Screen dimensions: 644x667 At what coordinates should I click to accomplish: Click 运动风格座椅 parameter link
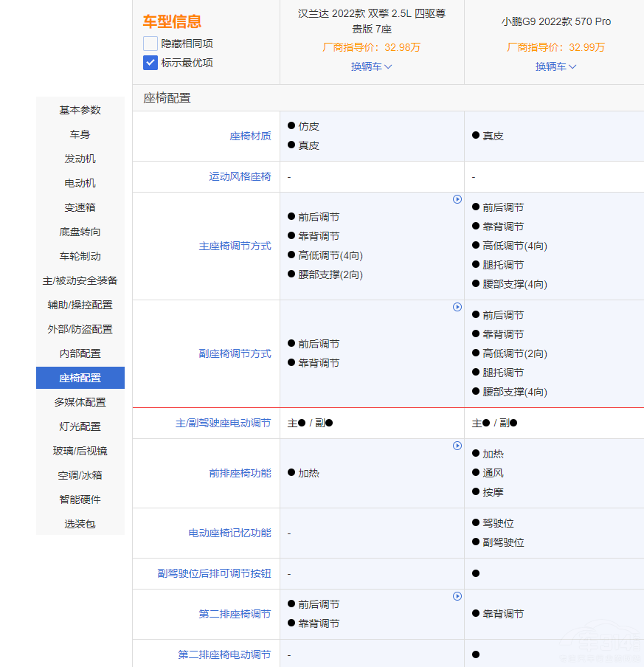tap(240, 177)
